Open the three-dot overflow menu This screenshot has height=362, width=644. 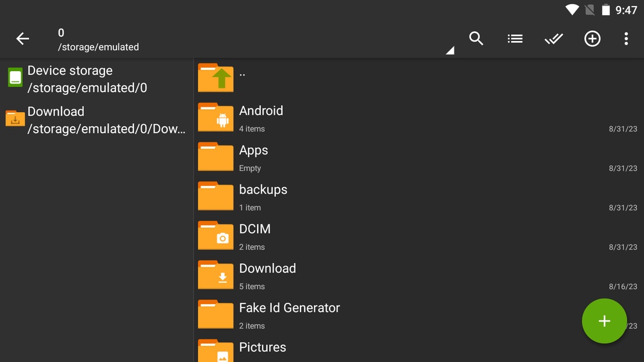pos(626,39)
